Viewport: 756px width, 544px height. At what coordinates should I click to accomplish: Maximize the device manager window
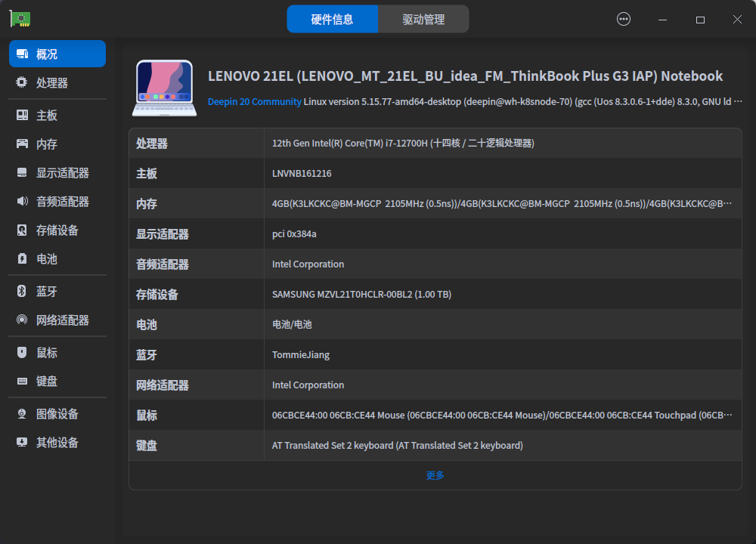pos(700,20)
